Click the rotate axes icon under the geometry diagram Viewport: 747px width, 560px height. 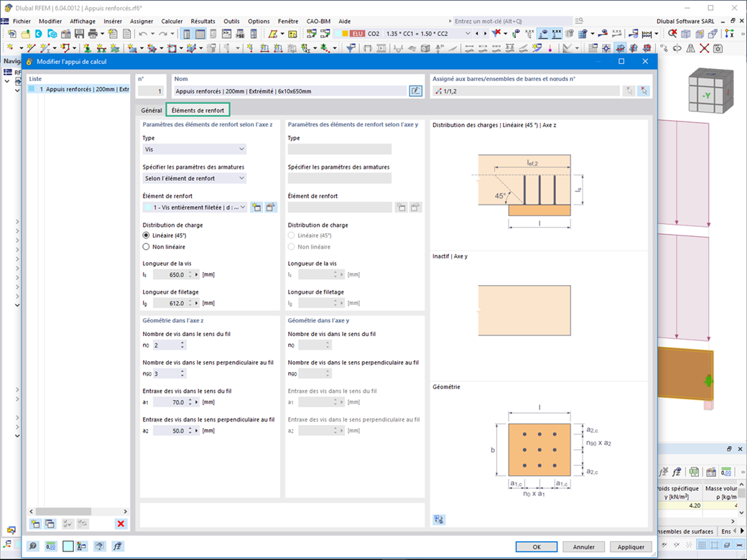[439, 518]
